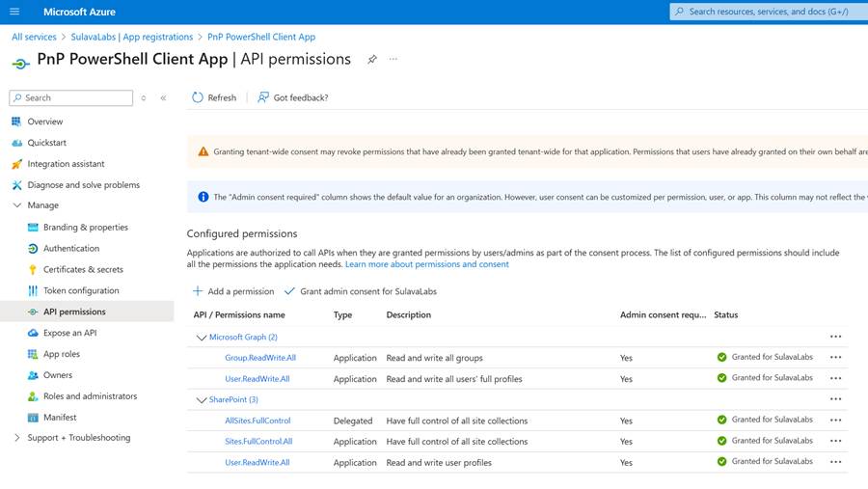
Task: Open the Authentication menu item
Action: click(x=71, y=249)
